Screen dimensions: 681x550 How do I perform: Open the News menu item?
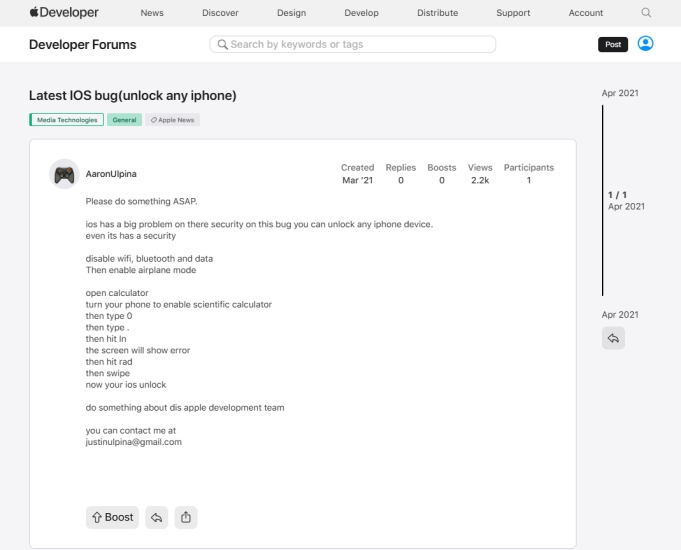152,13
